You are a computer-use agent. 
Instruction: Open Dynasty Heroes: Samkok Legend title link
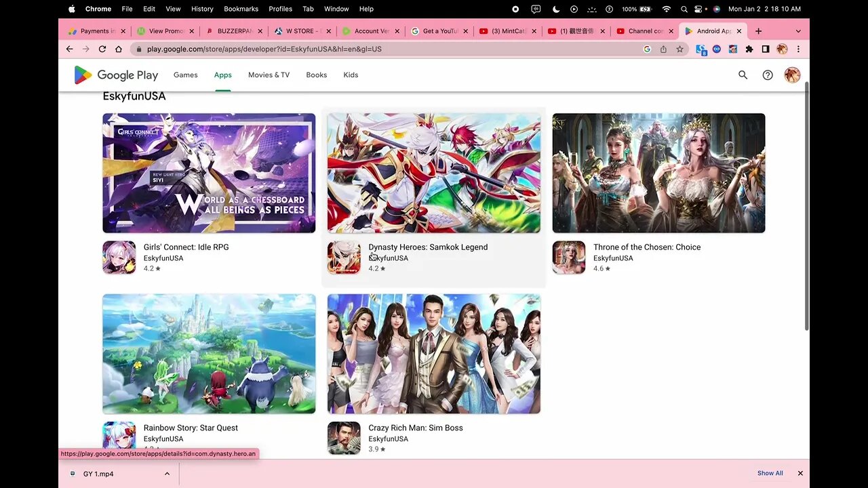tap(428, 247)
